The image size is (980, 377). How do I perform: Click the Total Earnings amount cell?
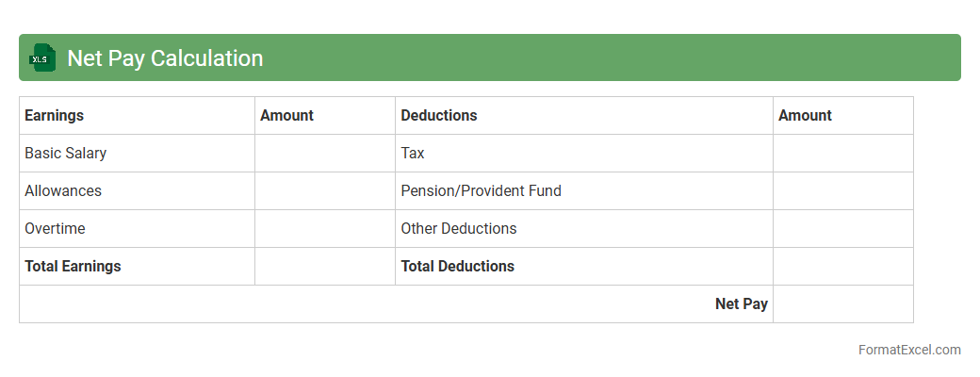325,266
